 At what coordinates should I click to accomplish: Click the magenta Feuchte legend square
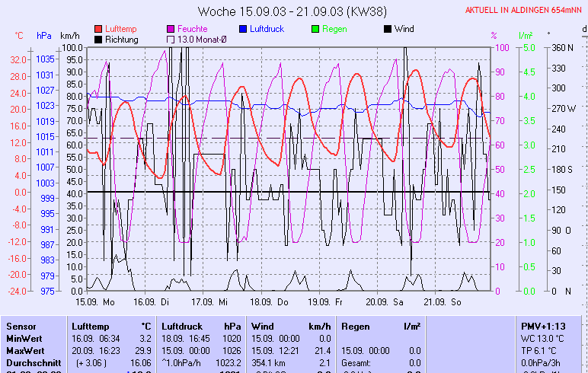(x=171, y=29)
